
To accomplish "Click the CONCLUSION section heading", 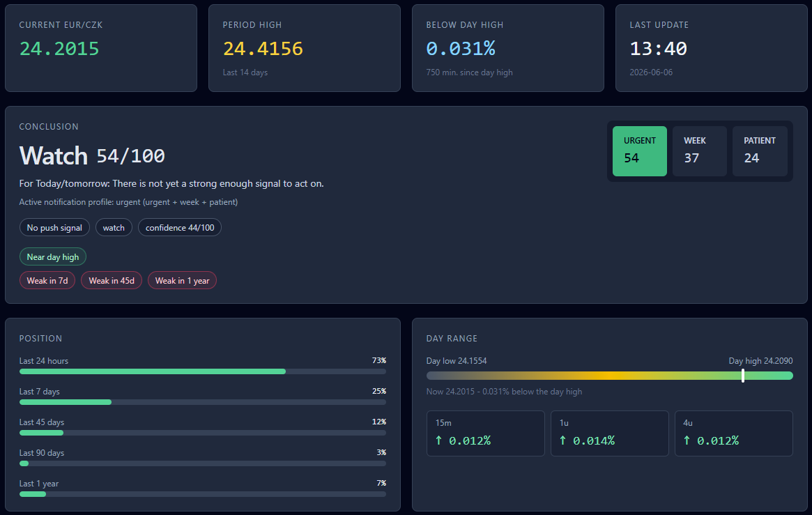I will pos(49,127).
